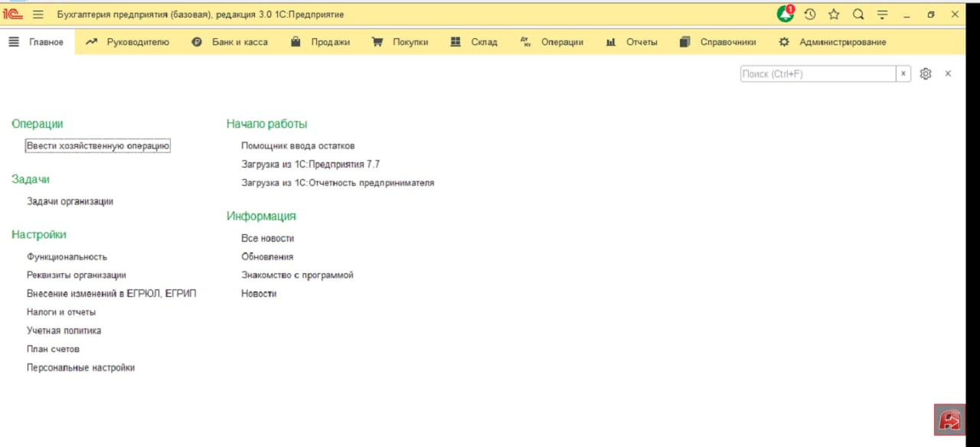Image resolution: width=980 pixels, height=447 pixels.
Task: Open the Банк и касса section
Action: (240, 42)
